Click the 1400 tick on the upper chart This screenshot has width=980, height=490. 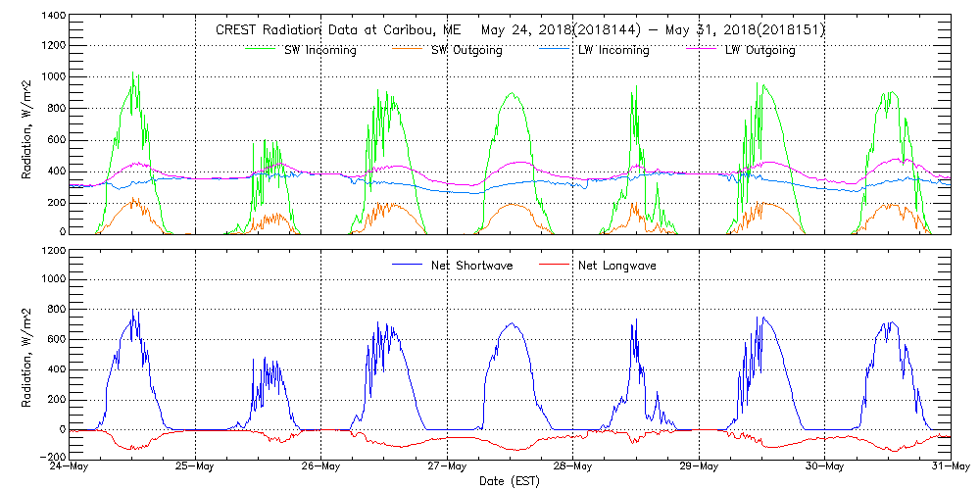(52, 17)
